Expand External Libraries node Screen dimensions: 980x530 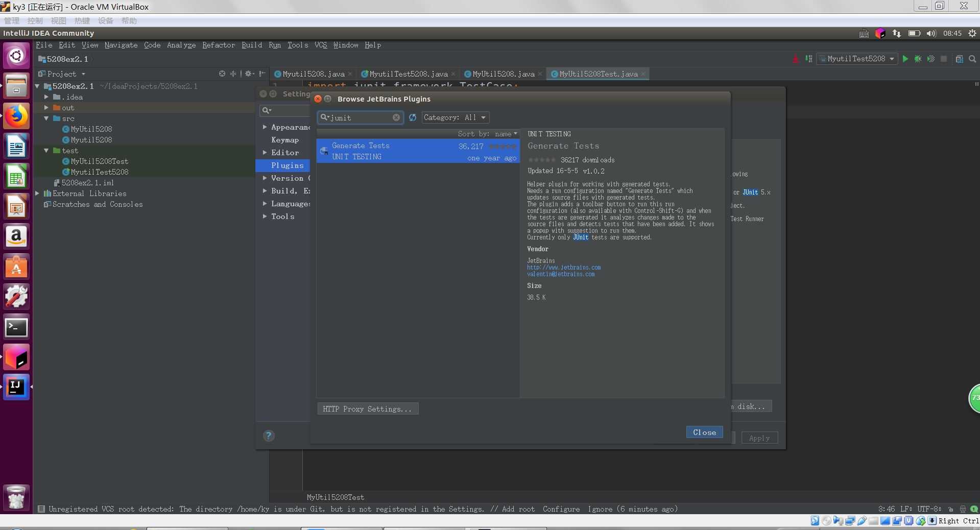coord(37,194)
